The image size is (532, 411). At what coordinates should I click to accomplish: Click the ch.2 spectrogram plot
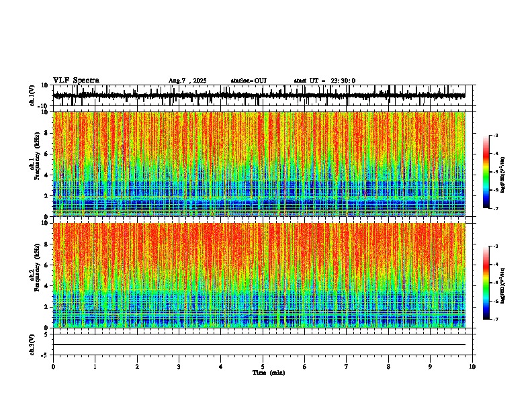click(x=259, y=275)
